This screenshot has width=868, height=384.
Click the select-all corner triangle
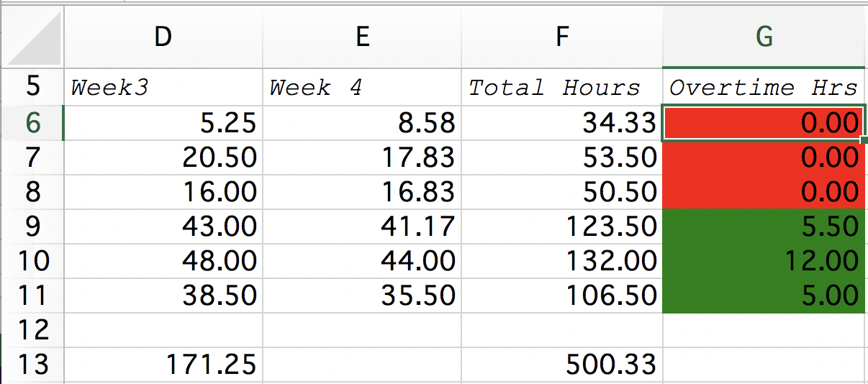(x=32, y=37)
